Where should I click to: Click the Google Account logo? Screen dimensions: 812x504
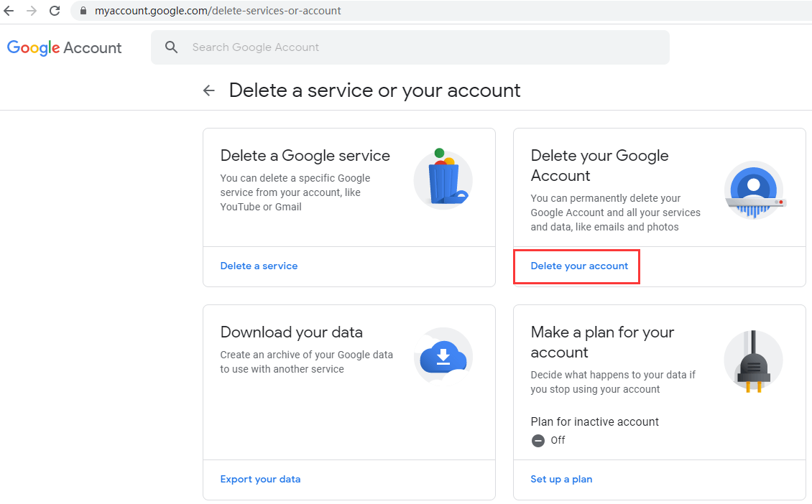pos(64,47)
